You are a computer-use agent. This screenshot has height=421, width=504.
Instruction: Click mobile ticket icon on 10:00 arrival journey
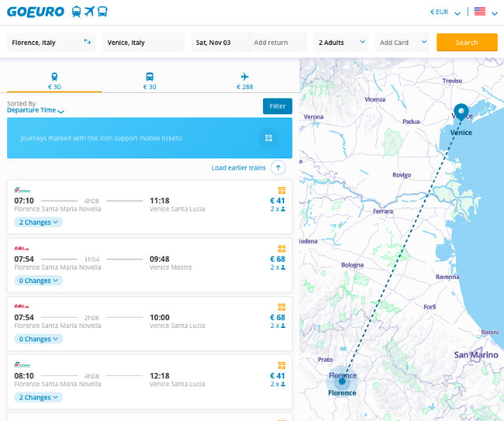[x=282, y=307]
